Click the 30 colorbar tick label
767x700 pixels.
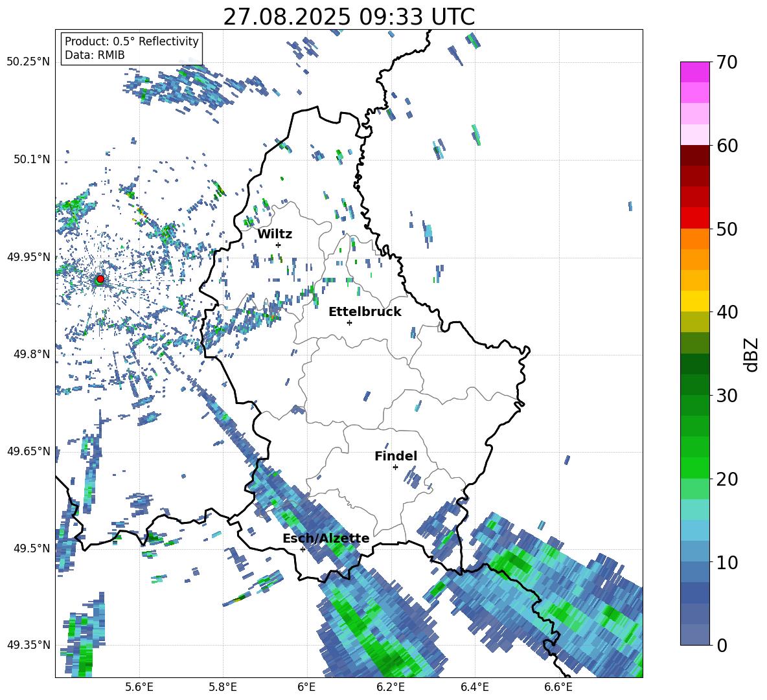tap(727, 396)
